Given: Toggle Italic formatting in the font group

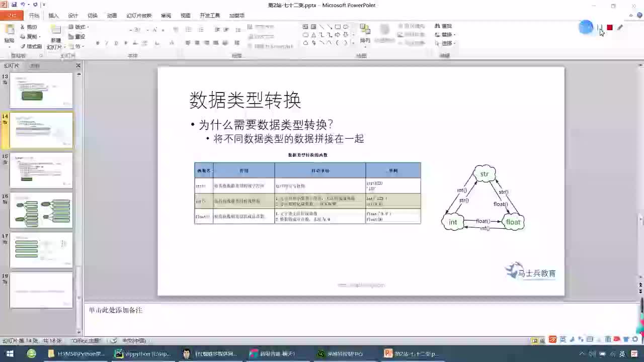Looking at the screenshot, I should 107,43.
